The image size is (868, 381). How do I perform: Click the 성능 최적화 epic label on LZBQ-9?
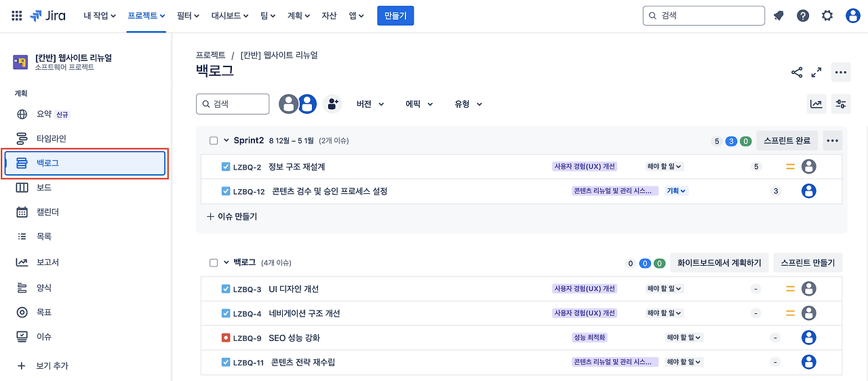(x=589, y=338)
